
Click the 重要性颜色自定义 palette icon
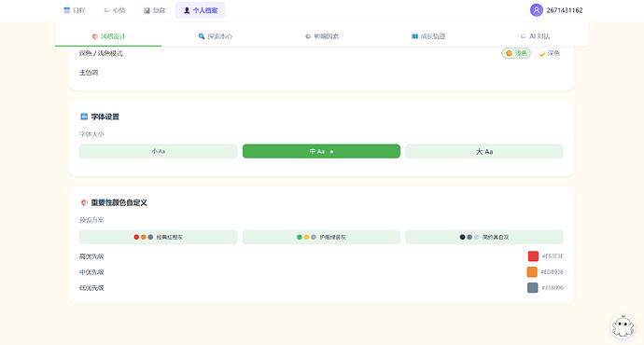tap(84, 202)
